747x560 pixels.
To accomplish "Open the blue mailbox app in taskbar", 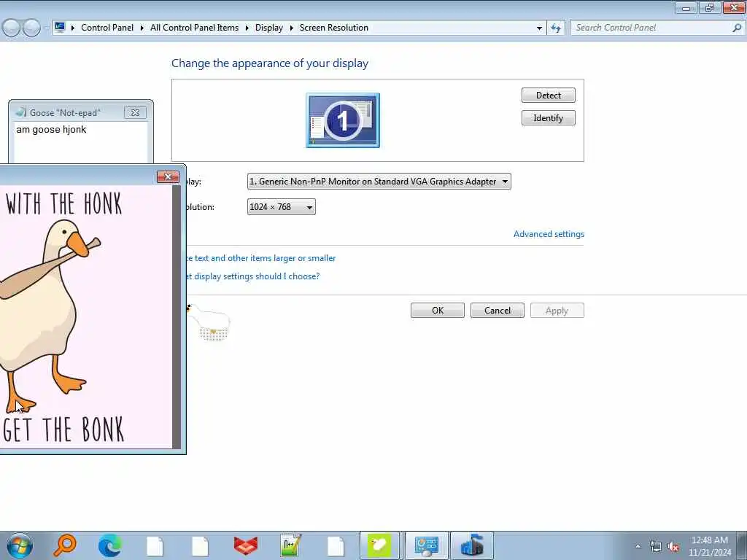I will click(x=472, y=545).
